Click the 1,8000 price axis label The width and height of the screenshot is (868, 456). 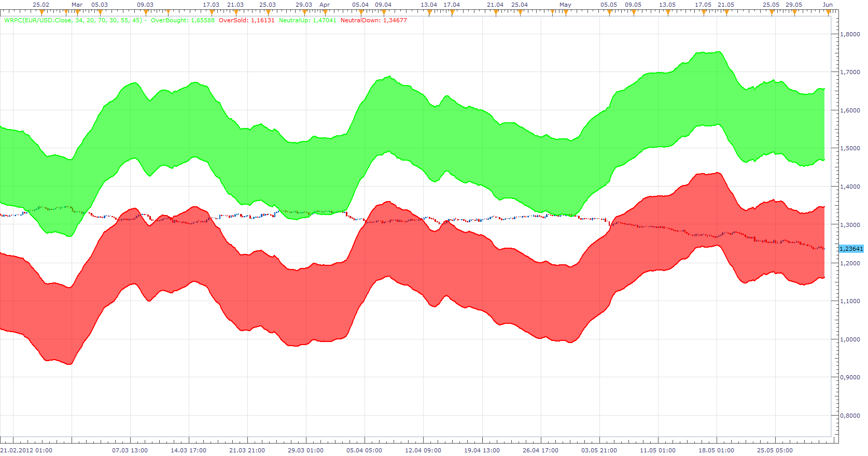(850, 34)
